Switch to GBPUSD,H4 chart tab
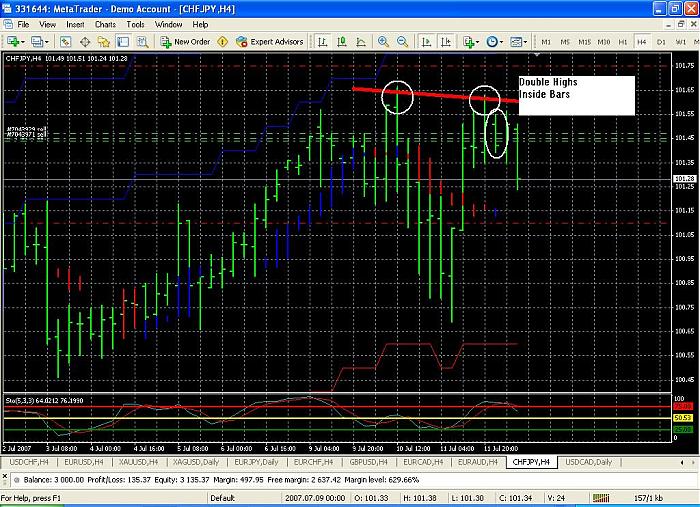This screenshot has width=700, height=507. tap(368, 462)
